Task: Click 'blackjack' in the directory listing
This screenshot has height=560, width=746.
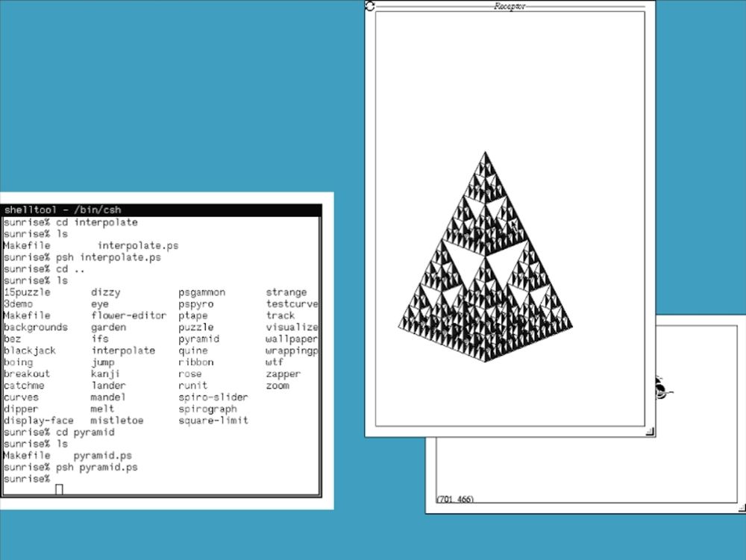Action: click(x=30, y=350)
